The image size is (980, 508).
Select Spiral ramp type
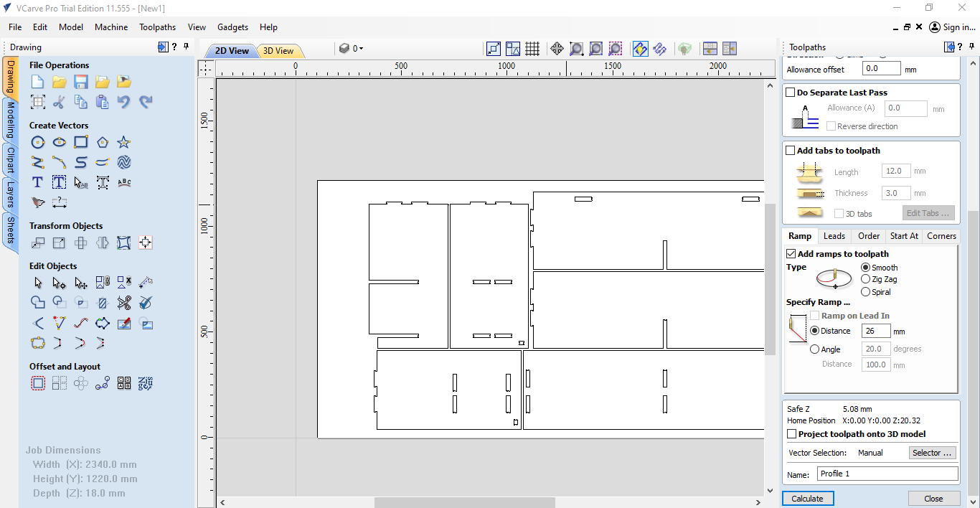866,292
